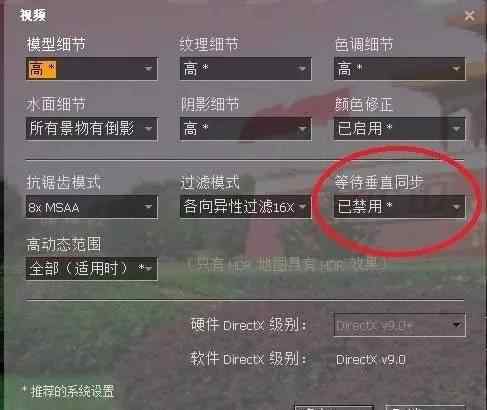Click the arrow icon on 阴影细节 dropdown
The height and width of the screenshot is (410, 487).
point(302,129)
